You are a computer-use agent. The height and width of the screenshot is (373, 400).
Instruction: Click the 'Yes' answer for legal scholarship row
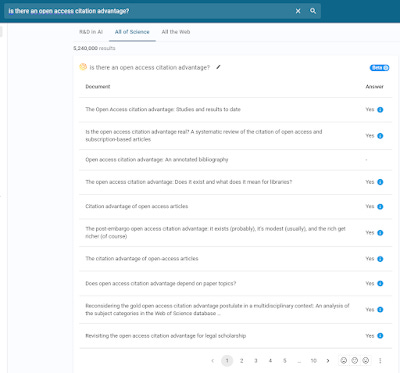pos(370,336)
